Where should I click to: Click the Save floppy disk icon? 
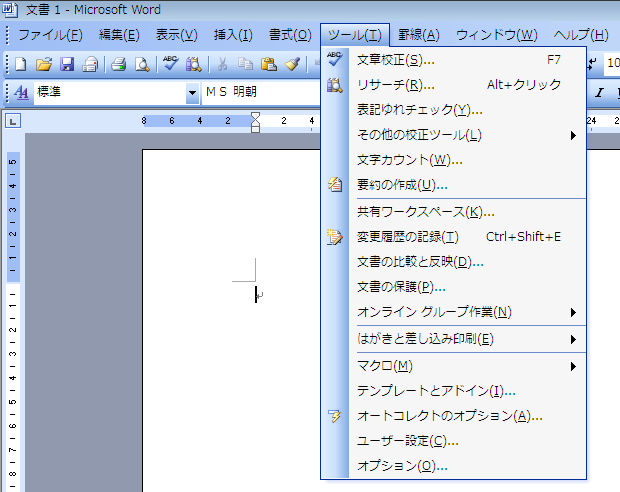pos(67,64)
